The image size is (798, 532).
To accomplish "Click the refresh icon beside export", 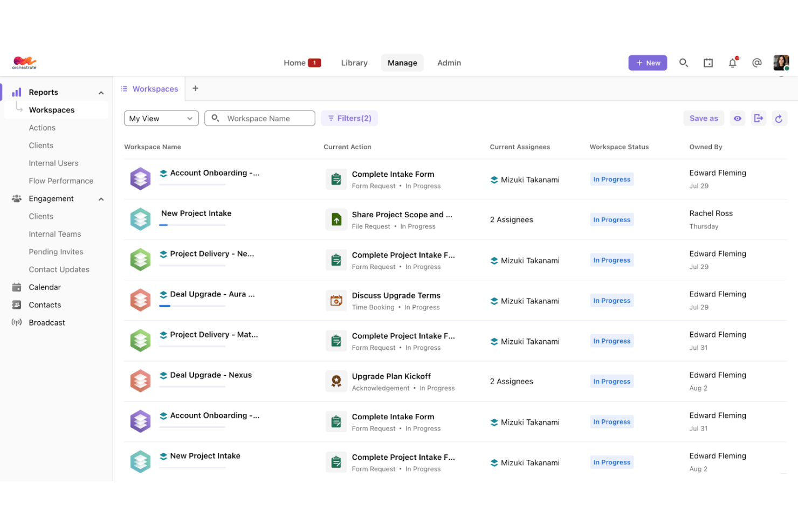I will pos(779,119).
